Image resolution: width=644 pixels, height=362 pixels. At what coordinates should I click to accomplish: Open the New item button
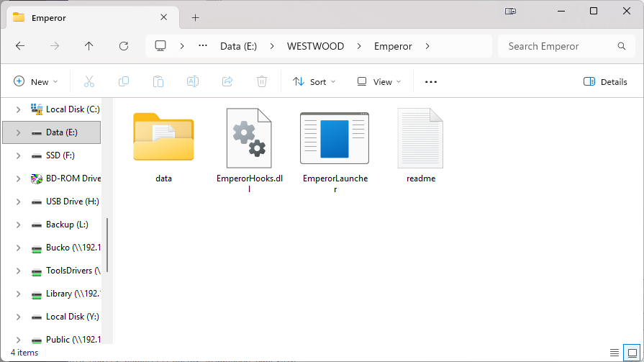coord(36,82)
